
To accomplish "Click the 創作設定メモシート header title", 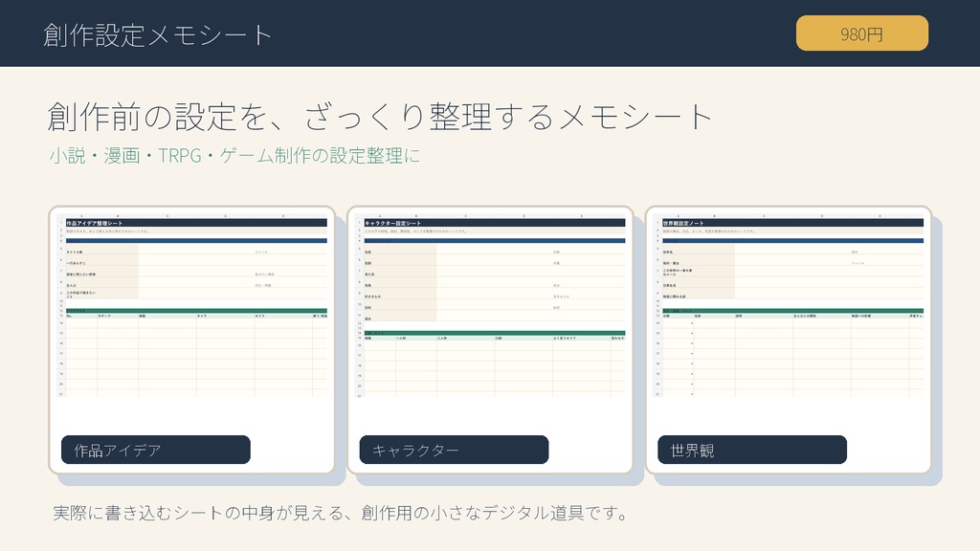I will pyautogui.click(x=158, y=35).
